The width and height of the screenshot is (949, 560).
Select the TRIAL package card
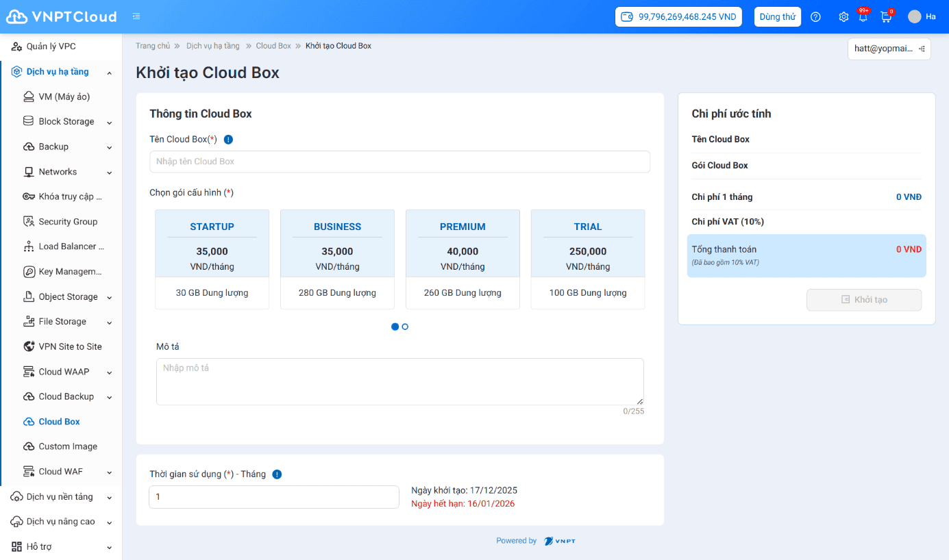point(588,259)
